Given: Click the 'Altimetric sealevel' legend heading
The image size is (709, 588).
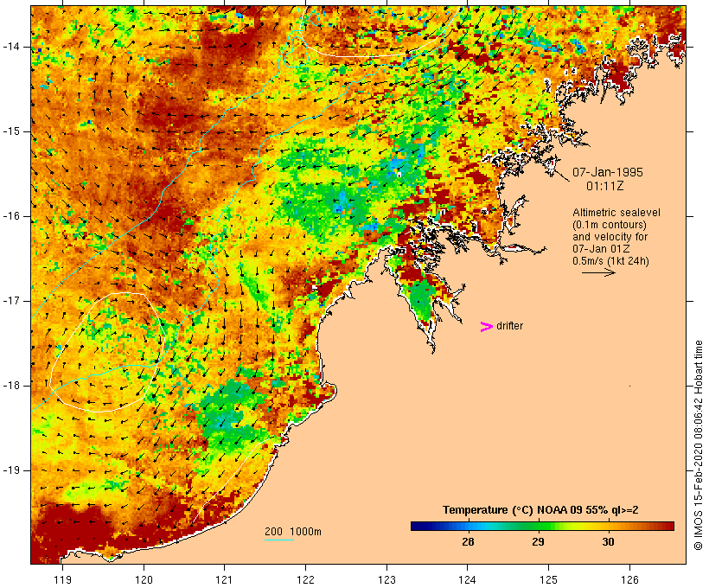Looking at the screenshot, I should 610,213.
